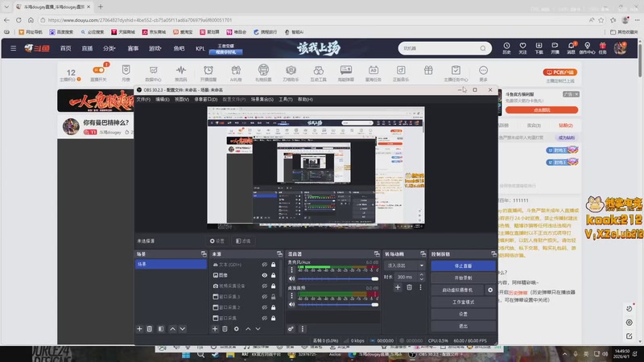Move scene up with the arrow
Viewport: 644px width, 362px height.
click(172, 329)
